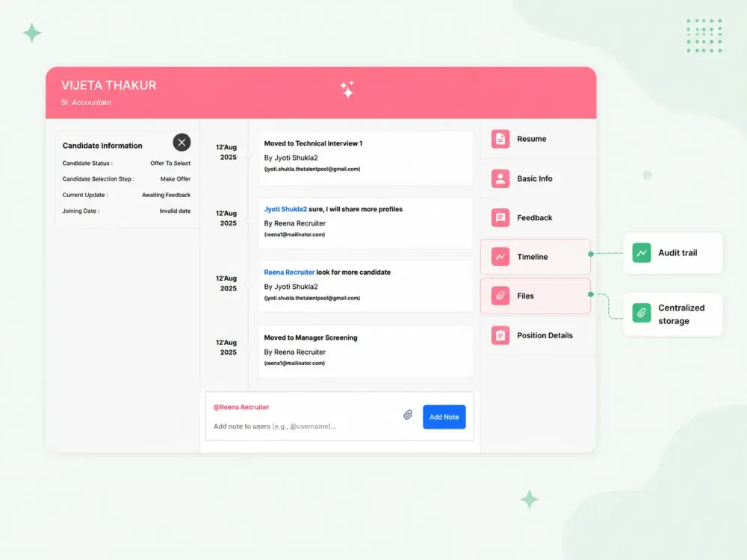
Task: Click the 12'Aug 2025 date beside Technical Interview entry
Action: (226, 152)
